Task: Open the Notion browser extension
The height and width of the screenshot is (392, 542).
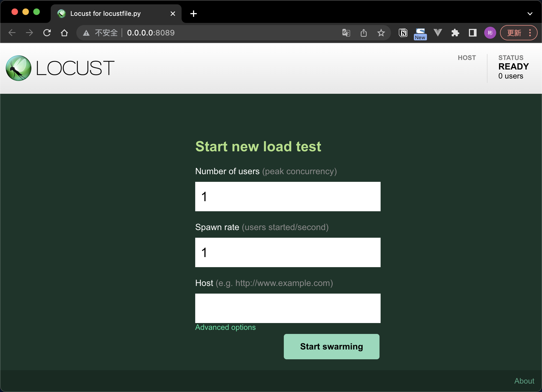Action: (x=403, y=33)
